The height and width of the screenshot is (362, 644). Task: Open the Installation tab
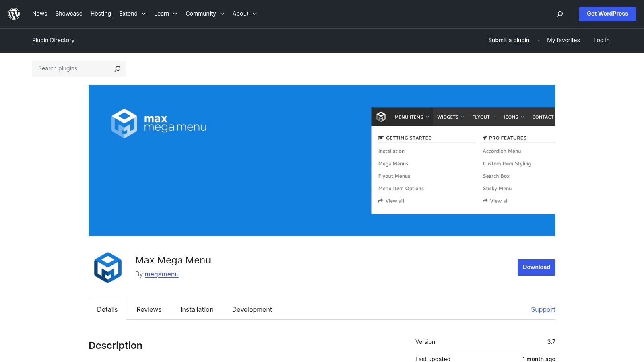point(196,309)
